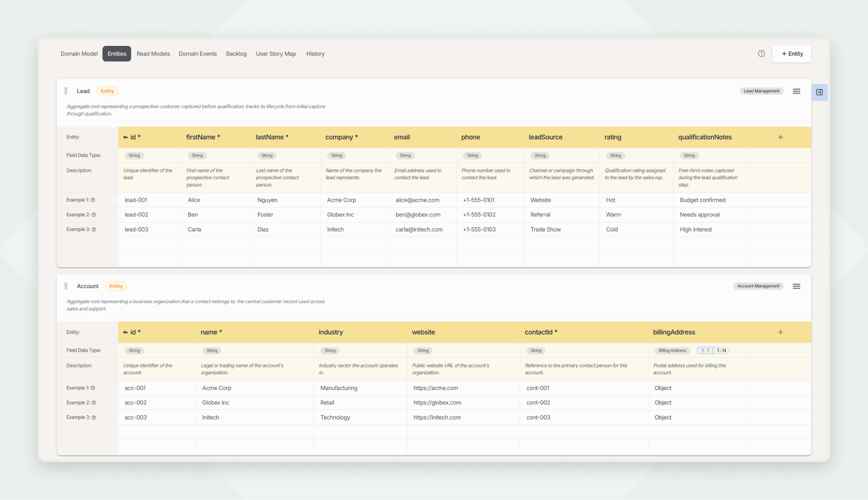Open the History tab

pyautogui.click(x=315, y=54)
